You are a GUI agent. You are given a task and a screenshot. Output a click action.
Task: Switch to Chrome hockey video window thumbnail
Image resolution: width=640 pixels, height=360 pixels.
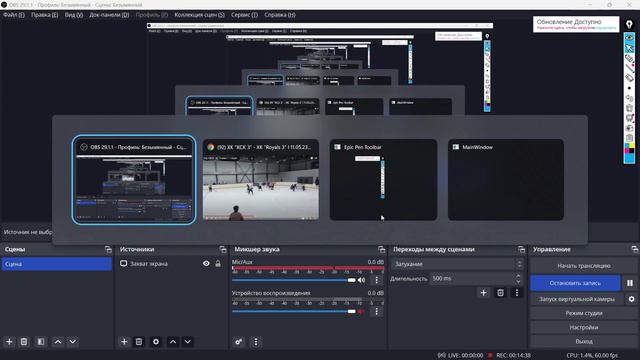tap(261, 180)
